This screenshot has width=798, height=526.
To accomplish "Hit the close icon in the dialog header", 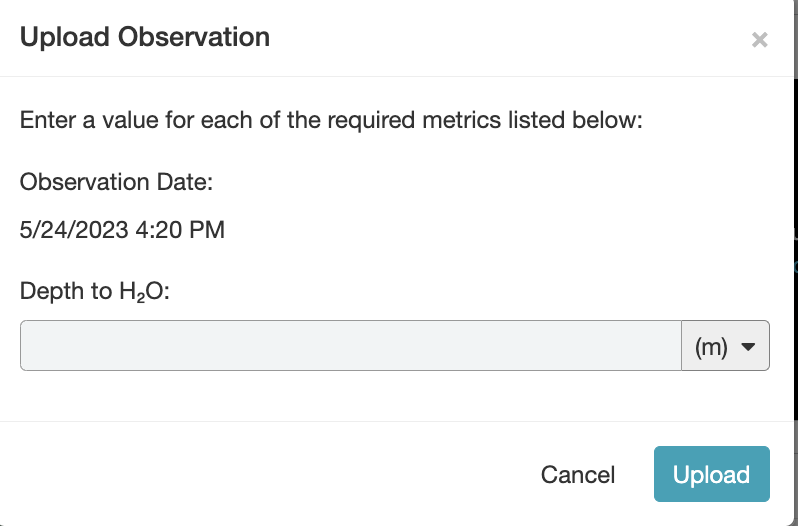I will coord(759,40).
